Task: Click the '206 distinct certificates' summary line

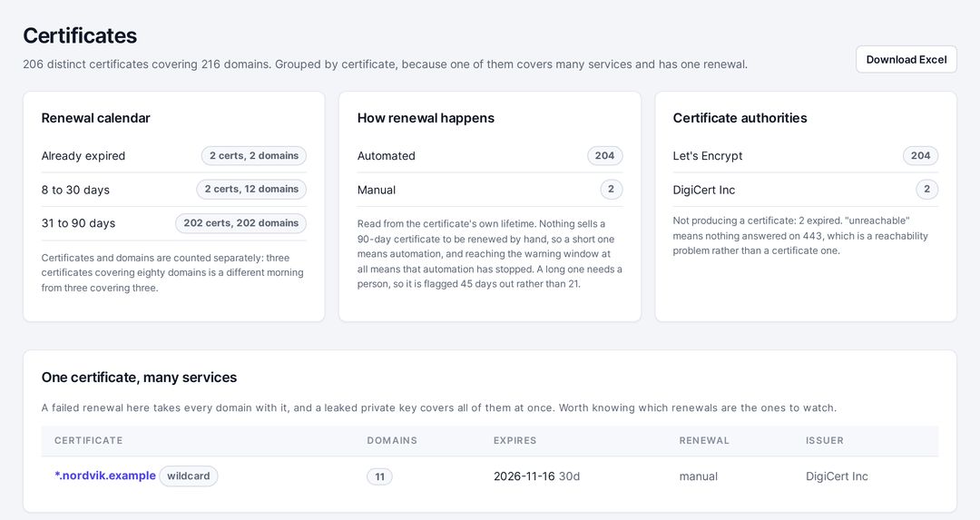Action: pos(385,64)
